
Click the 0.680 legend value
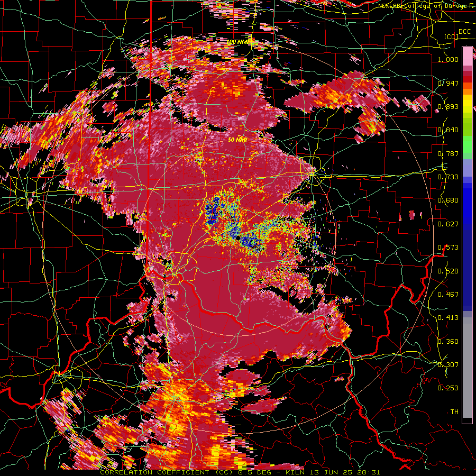click(448, 200)
